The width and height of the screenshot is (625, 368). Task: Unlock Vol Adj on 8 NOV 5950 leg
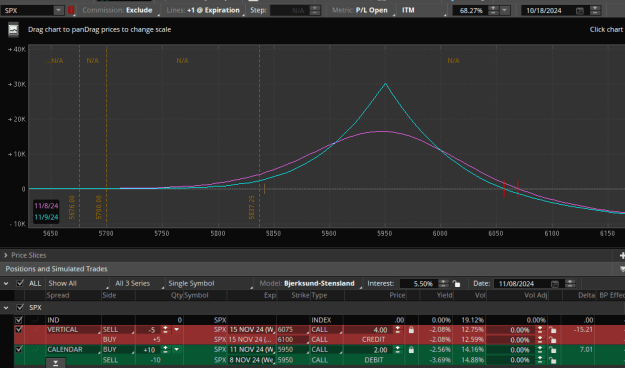(552, 360)
